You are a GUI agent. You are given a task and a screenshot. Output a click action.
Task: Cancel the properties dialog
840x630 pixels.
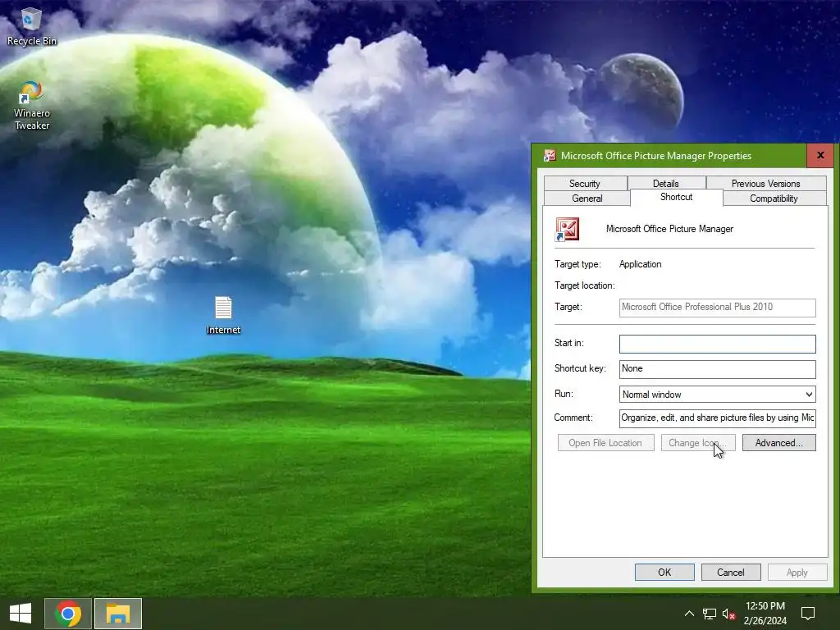tap(731, 572)
